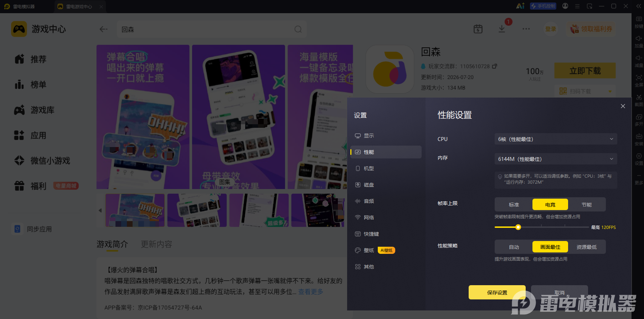Go to 榜单 rankings in left navigation
644x319 pixels.
(31, 85)
